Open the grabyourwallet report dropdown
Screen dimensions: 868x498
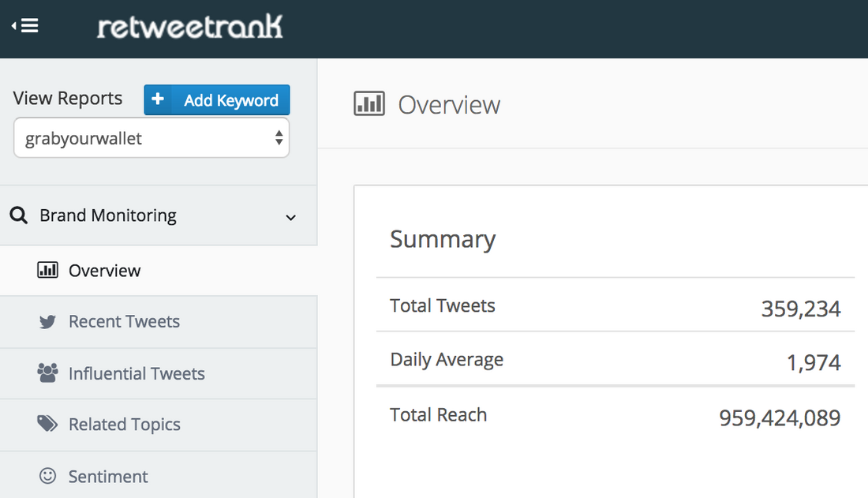coord(152,138)
